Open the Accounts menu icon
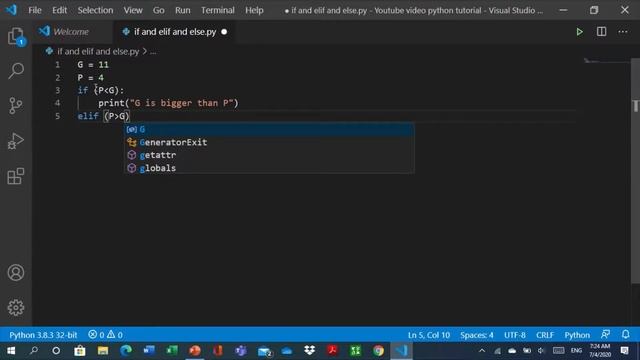 click(x=16, y=272)
